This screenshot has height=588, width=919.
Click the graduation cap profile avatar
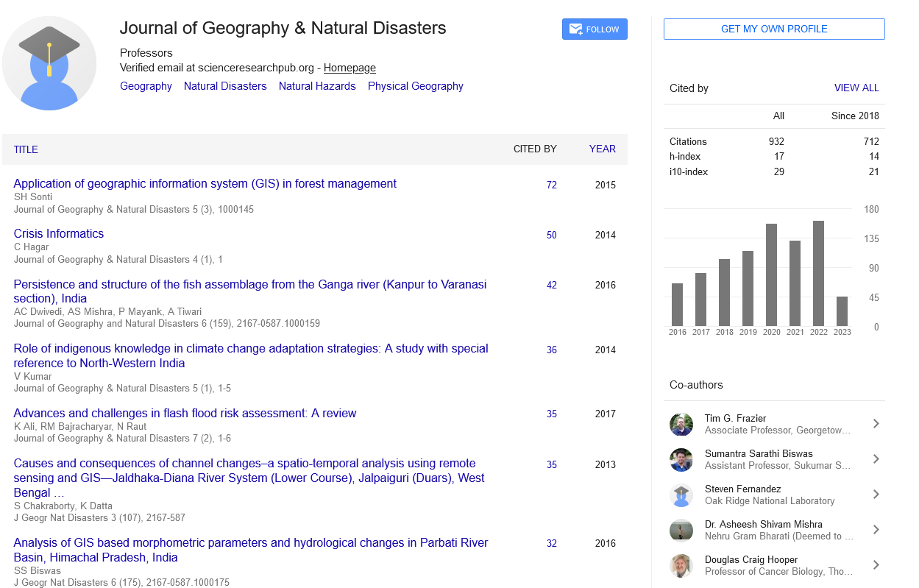(49, 63)
